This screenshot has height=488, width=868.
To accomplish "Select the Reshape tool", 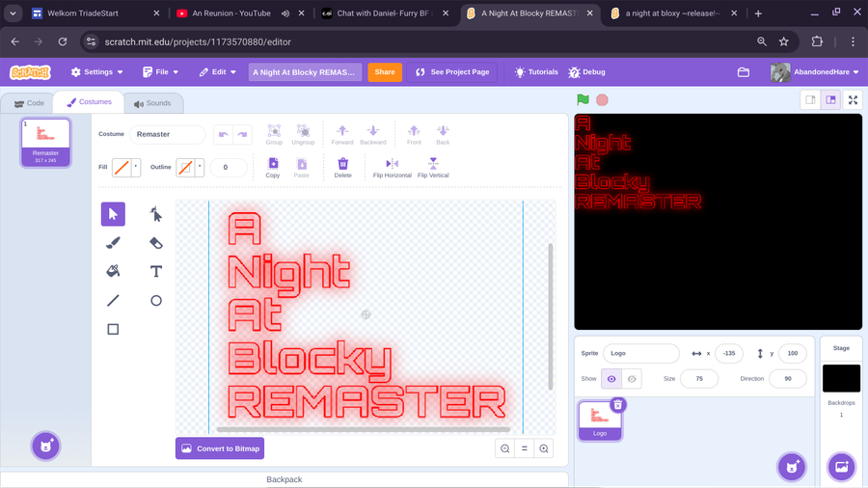I will (x=156, y=214).
